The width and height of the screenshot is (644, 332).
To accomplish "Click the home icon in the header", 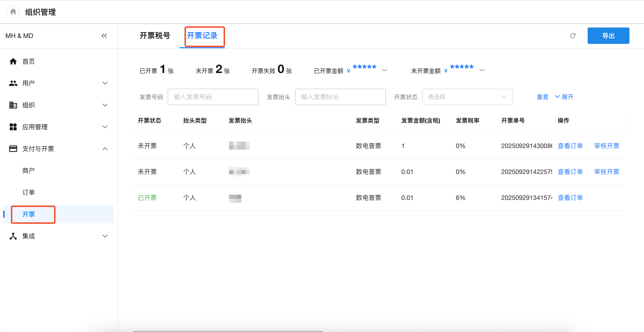I will (13, 12).
